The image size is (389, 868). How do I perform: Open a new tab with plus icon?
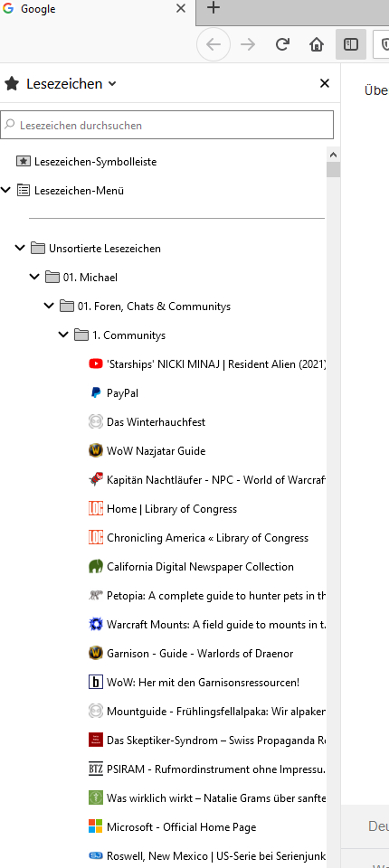click(213, 8)
